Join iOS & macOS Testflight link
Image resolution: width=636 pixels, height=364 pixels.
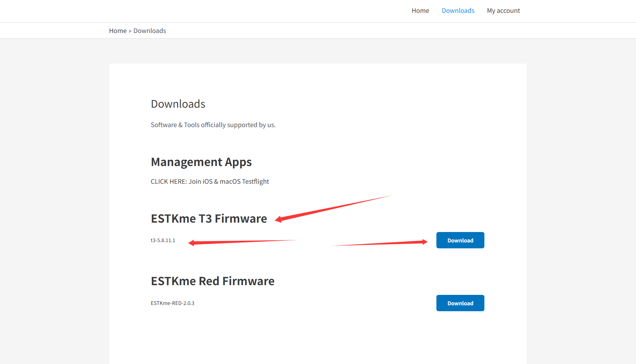(x=228, y=181)
